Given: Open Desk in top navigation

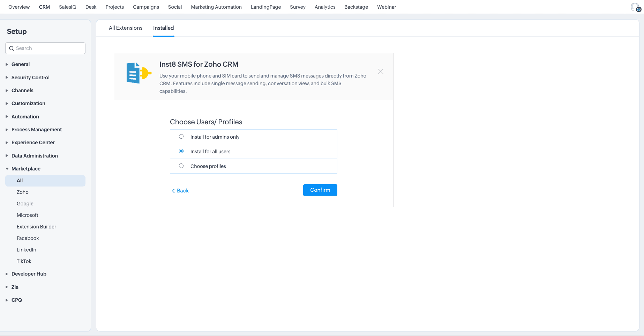Looking at the screenshot, I should [x=91, y=7].
